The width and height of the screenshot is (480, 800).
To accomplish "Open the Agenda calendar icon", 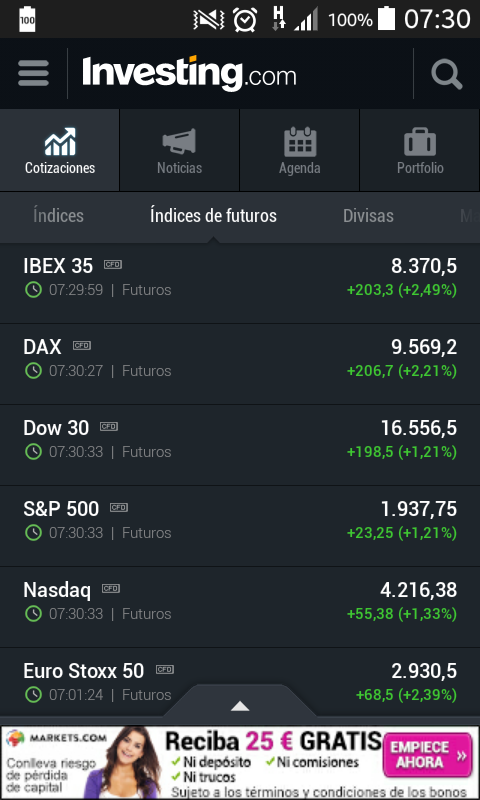I will click(x=300, y=141).
